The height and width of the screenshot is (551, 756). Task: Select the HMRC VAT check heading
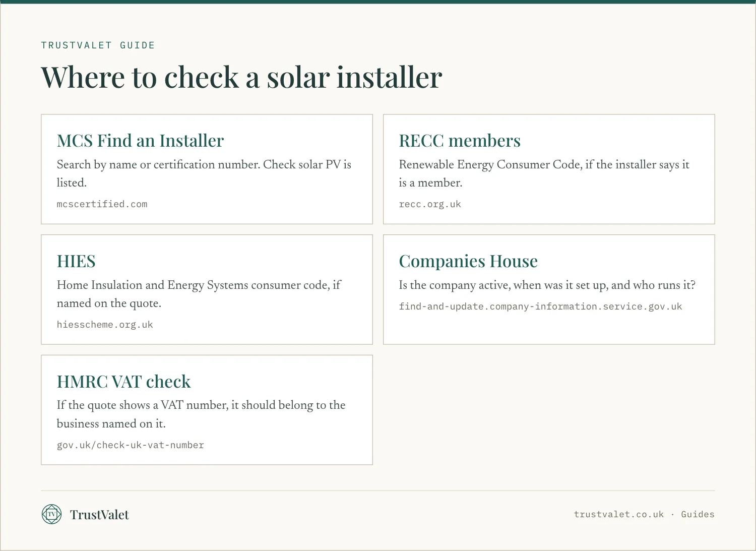click(x=123, y=382)
